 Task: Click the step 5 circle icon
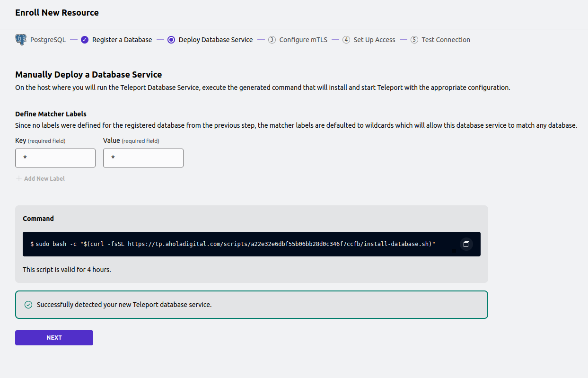coord(414,40)
